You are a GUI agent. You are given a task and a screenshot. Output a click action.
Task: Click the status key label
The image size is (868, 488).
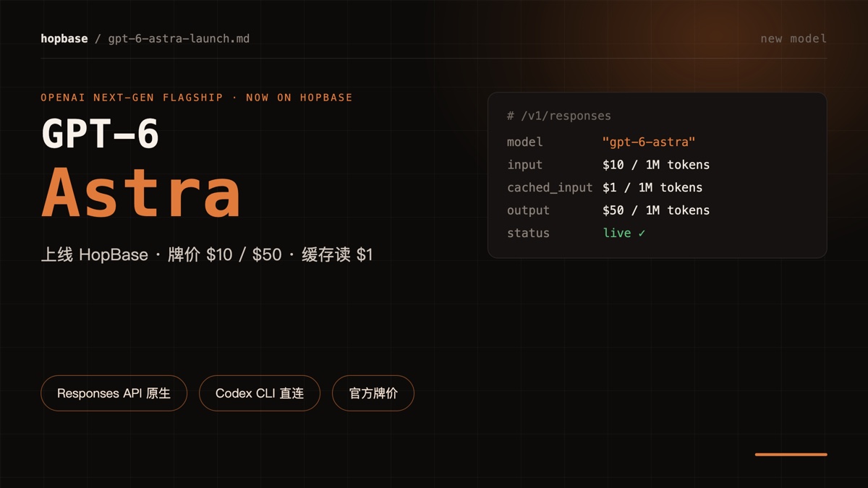coord(528,233)
